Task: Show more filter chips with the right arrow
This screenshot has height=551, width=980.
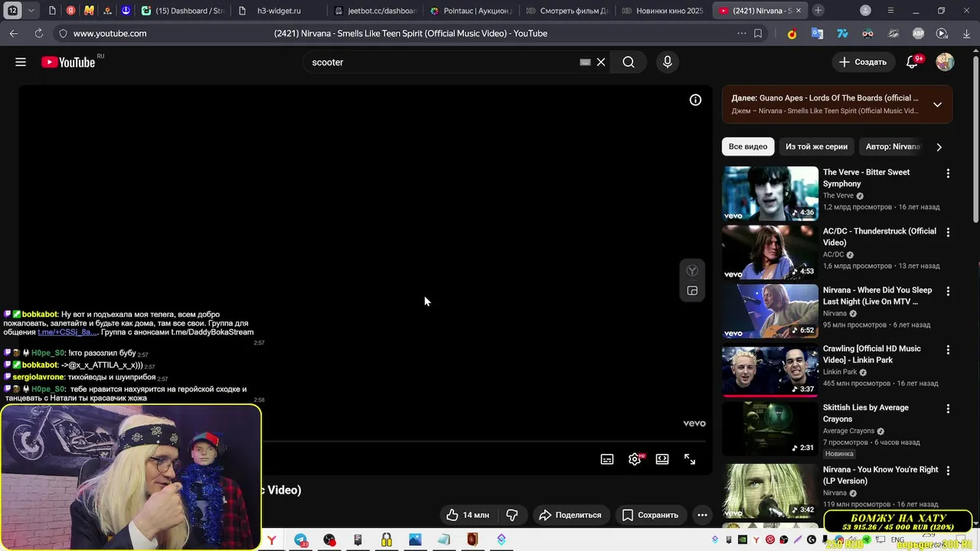Action: point(939,147)
